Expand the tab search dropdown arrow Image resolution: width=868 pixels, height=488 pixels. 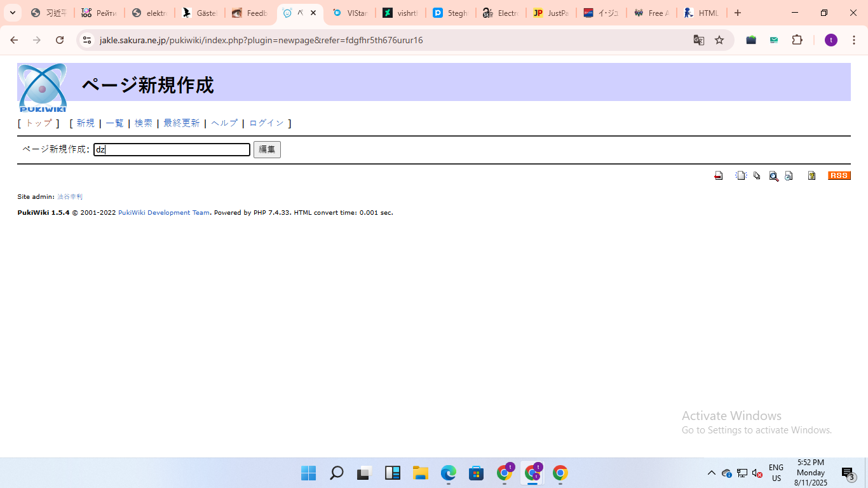click(12, 13)
